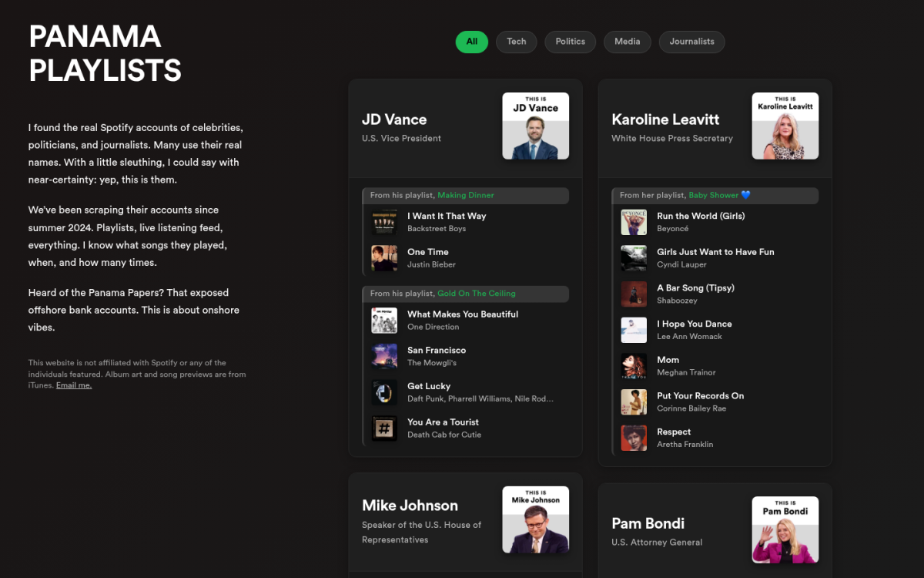Click the song title A Bar Song (Tipsy)

[695, 288]
